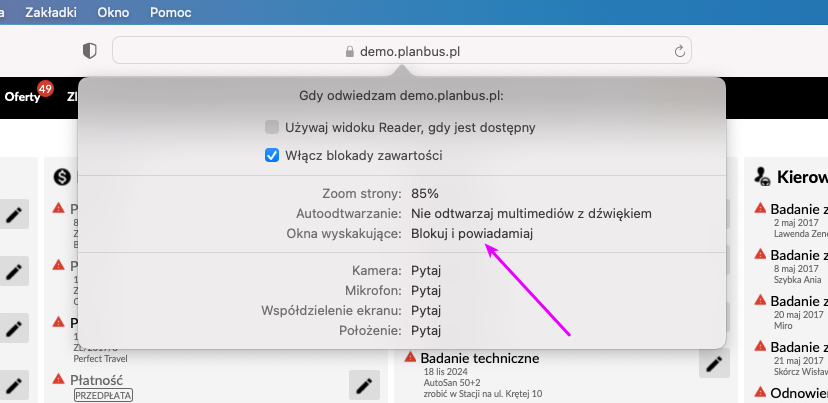
Task: Enable the Używaj widoku Reader checkbox
Action: tap(271, 127)
